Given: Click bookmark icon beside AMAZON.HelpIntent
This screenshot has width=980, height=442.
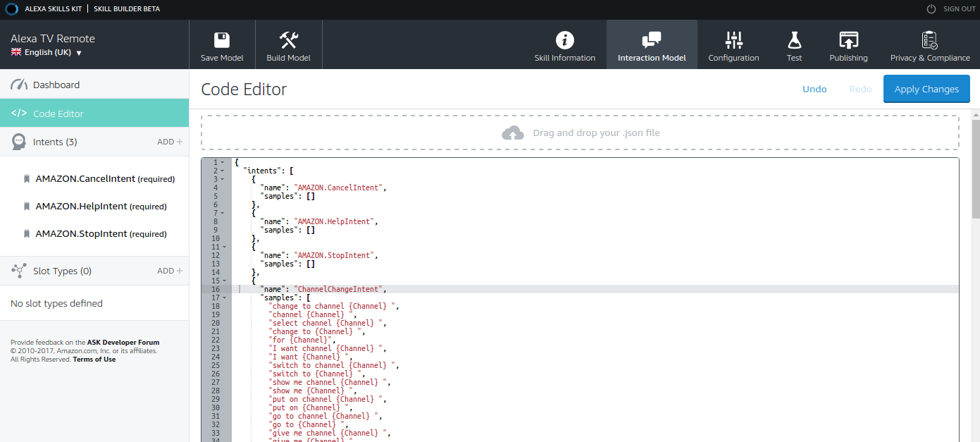Looking at the screenshot, I should point(27,207).
